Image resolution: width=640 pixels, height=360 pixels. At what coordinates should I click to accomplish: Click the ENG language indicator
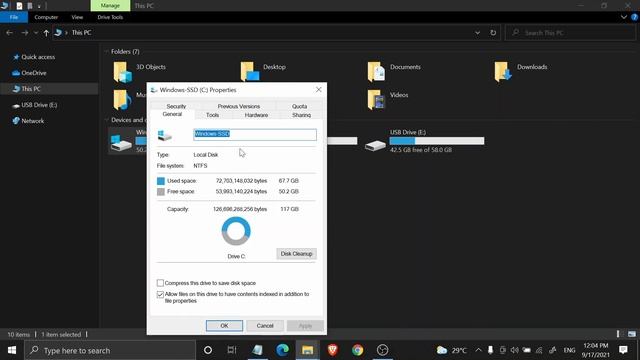569,350
